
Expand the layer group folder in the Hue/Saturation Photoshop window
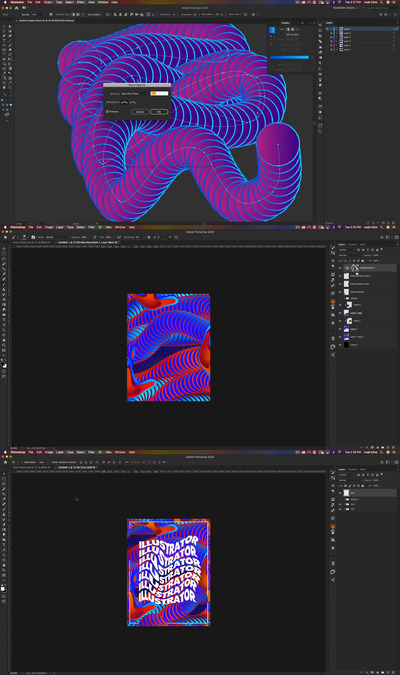[344, 298]
